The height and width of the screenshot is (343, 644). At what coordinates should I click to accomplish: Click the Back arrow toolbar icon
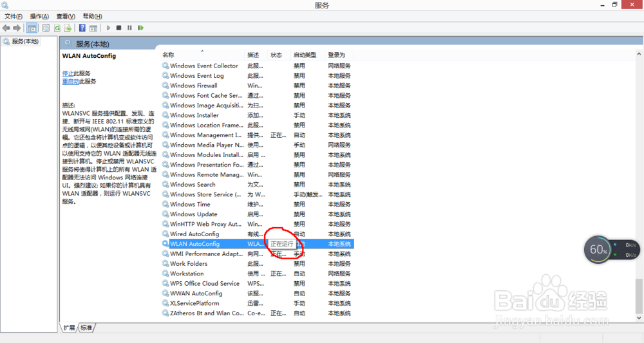[6, 28]
